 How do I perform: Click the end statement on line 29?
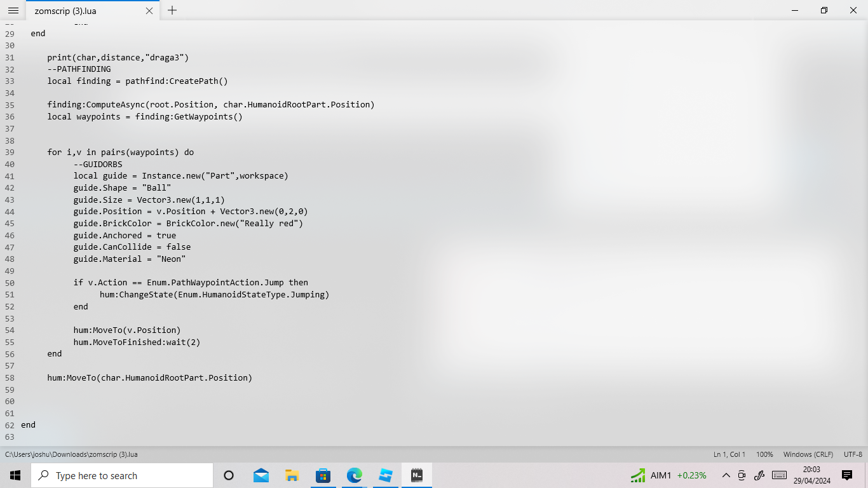[38, 33]
